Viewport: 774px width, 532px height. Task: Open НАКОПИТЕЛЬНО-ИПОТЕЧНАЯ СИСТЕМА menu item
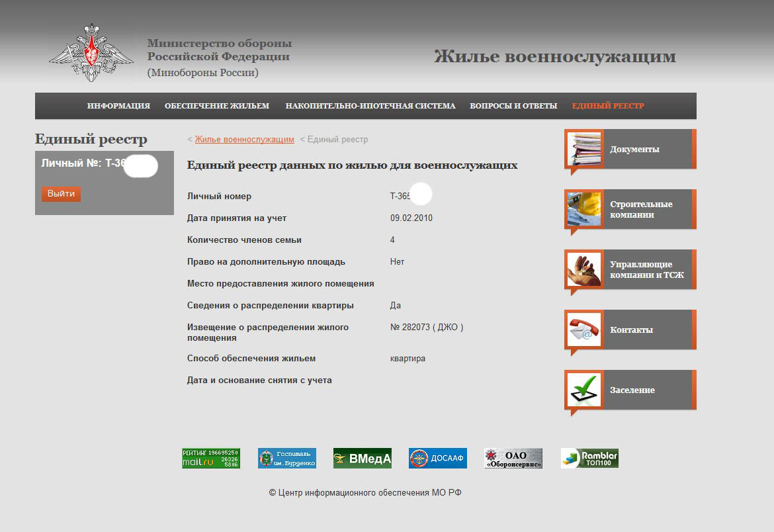tap(370, 106)
